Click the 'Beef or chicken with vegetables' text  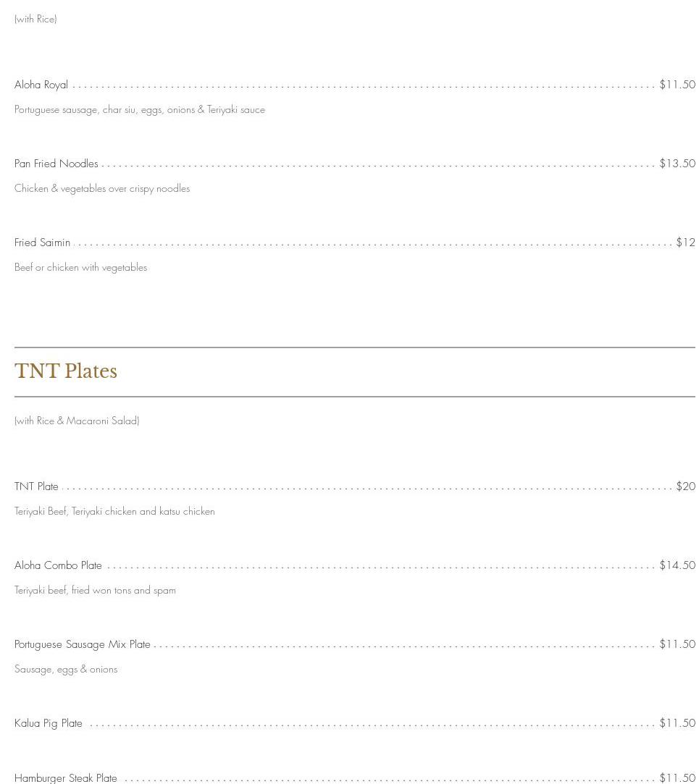point(81,268)
